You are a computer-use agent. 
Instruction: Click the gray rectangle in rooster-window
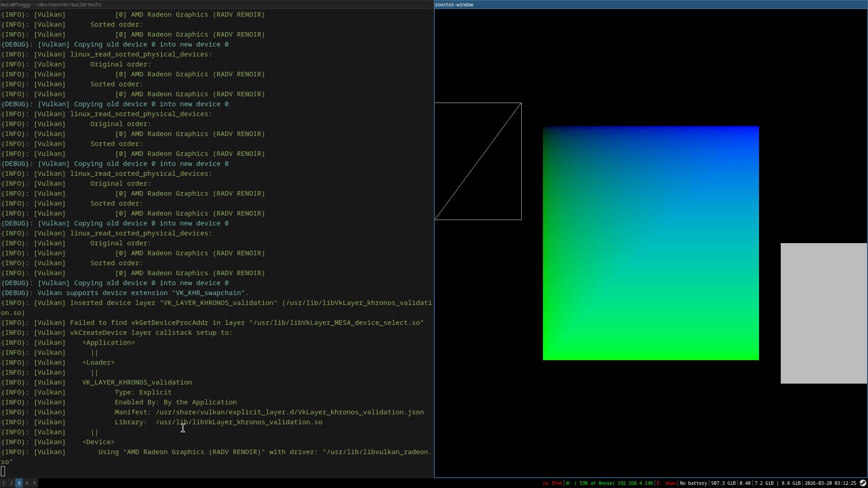tap(823, 313)
